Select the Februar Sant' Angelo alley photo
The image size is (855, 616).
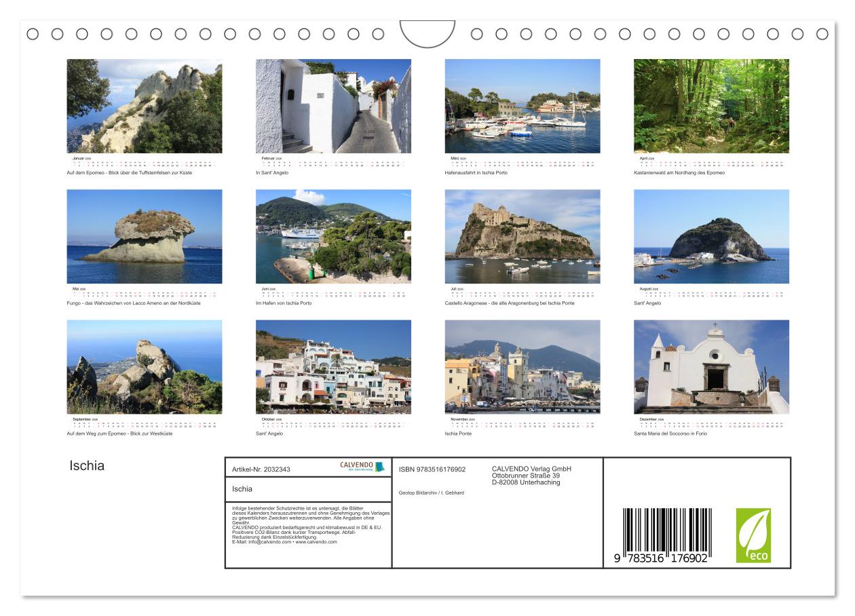tap(333, 106)
